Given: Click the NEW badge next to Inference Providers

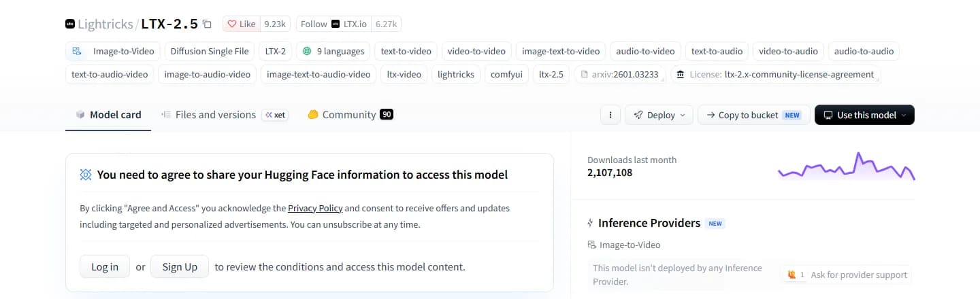Looking at the screenshot, I should click(715, 223).
